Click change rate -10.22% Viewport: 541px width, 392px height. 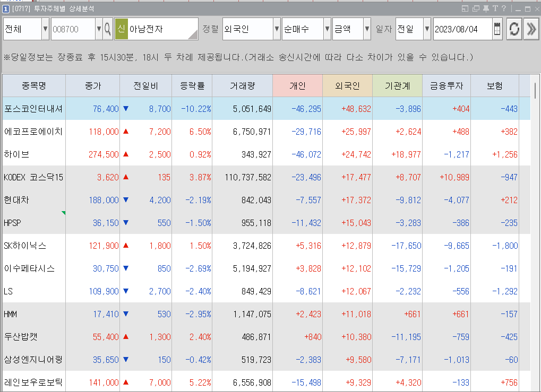(196, 109)
